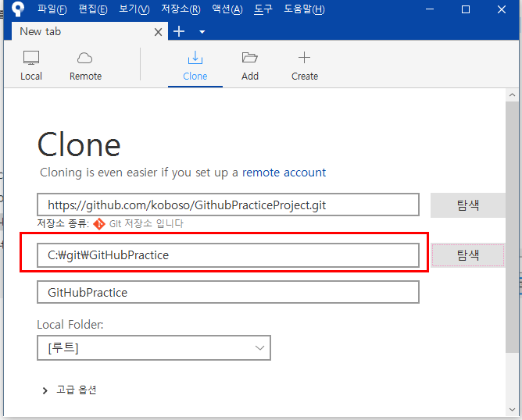Open the Create repository option
Image resolution: width=522 pixels, height=420 pixels.
[305, 66]
